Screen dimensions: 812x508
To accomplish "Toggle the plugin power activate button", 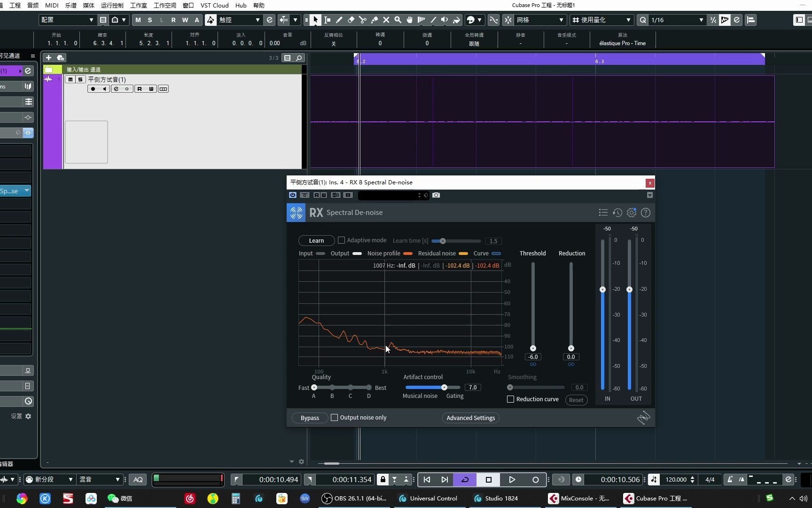I will [x=293, y=195].
